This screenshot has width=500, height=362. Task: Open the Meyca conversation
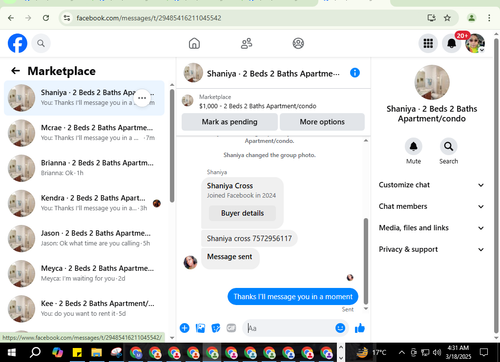click(x=84, y=274)
